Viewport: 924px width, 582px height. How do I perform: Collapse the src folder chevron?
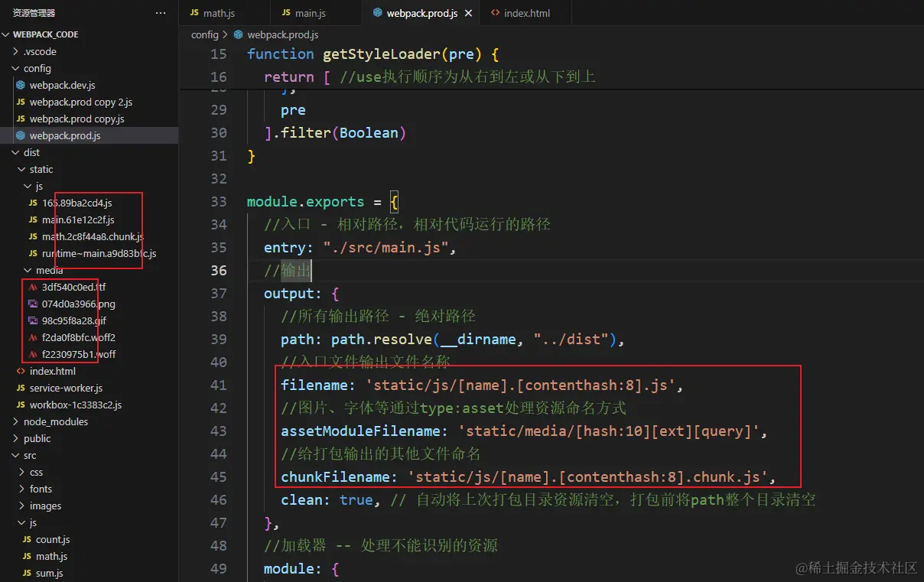(16, 455)
